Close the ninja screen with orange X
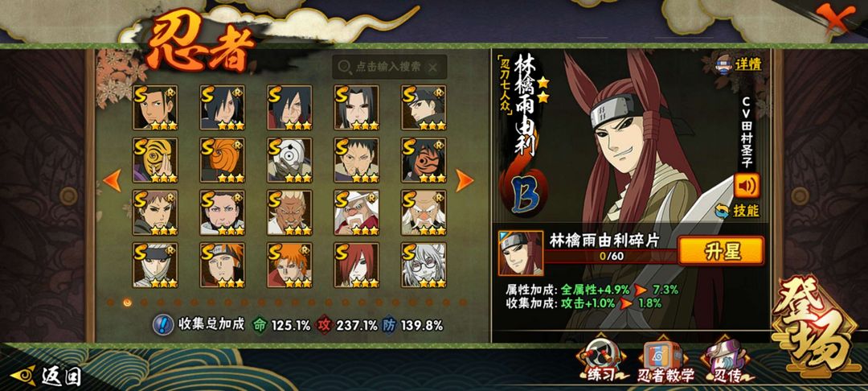868x391 pixels. (x=833, y=19)
